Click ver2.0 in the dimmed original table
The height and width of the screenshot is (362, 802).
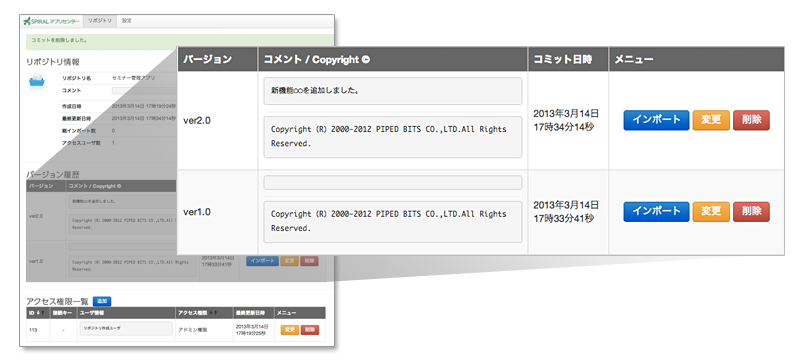[x=36, y=216]
